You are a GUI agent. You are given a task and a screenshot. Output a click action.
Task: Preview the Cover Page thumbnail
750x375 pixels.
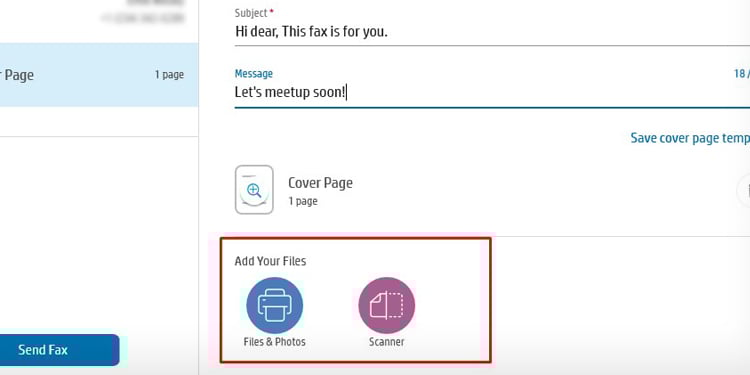coord(254,189)
